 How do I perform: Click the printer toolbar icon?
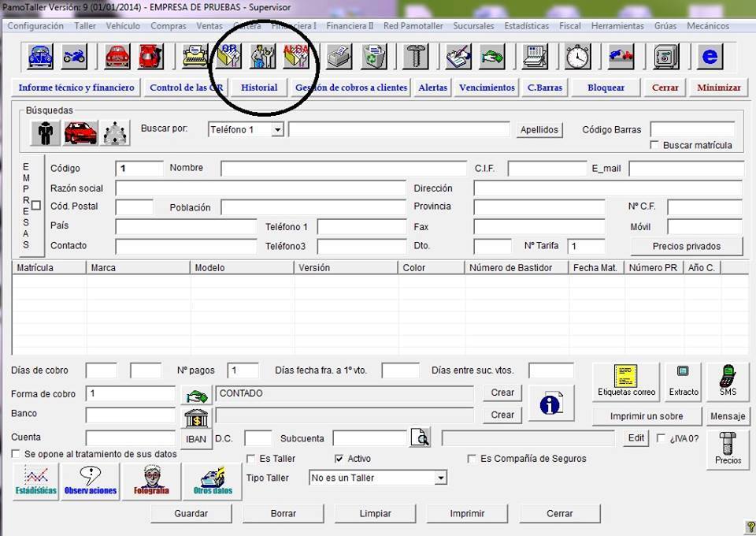[x=339, y=57]
